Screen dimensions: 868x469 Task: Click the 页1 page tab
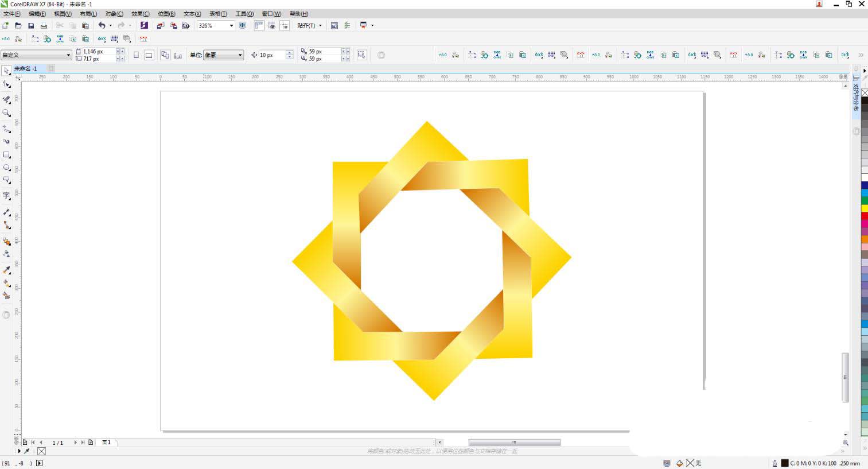point(106,443)
